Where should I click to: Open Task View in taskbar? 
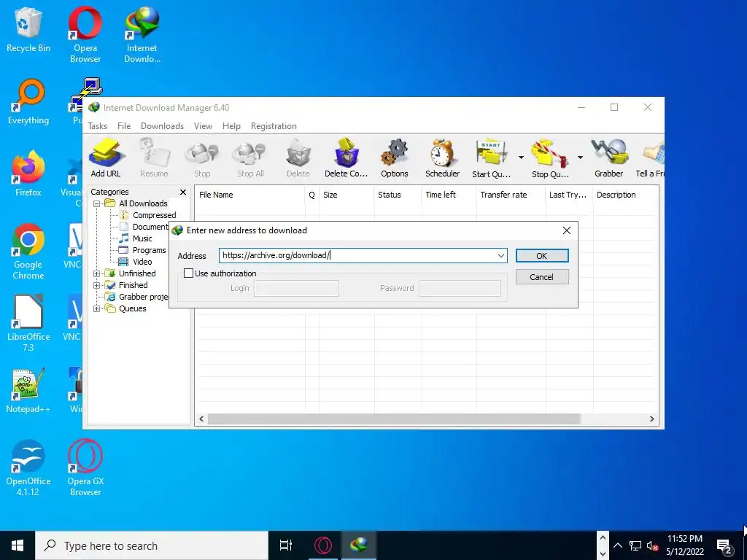click(x=286, y=545)
